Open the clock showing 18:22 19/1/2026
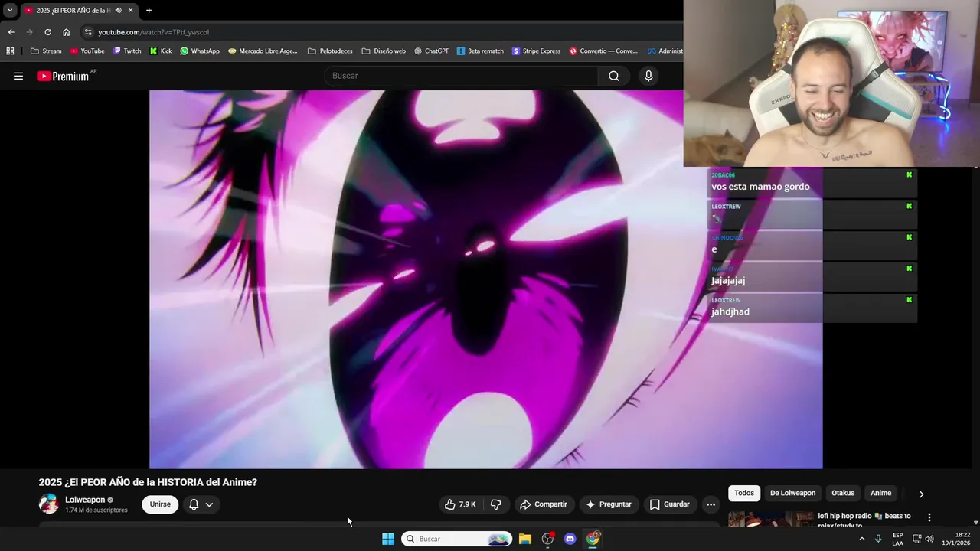Image resolution: width=980 pixels, height=551 pixels. click(x=956, y=539)
